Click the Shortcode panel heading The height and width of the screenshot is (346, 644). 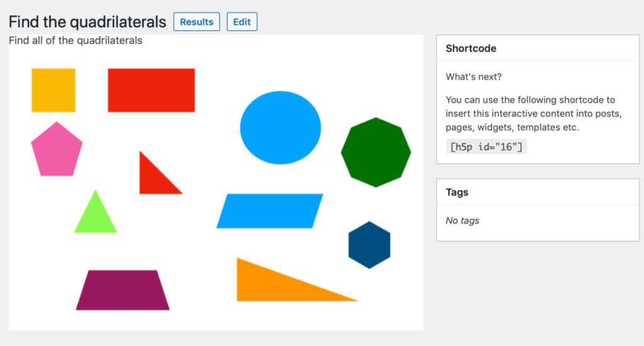coord(471,48)
